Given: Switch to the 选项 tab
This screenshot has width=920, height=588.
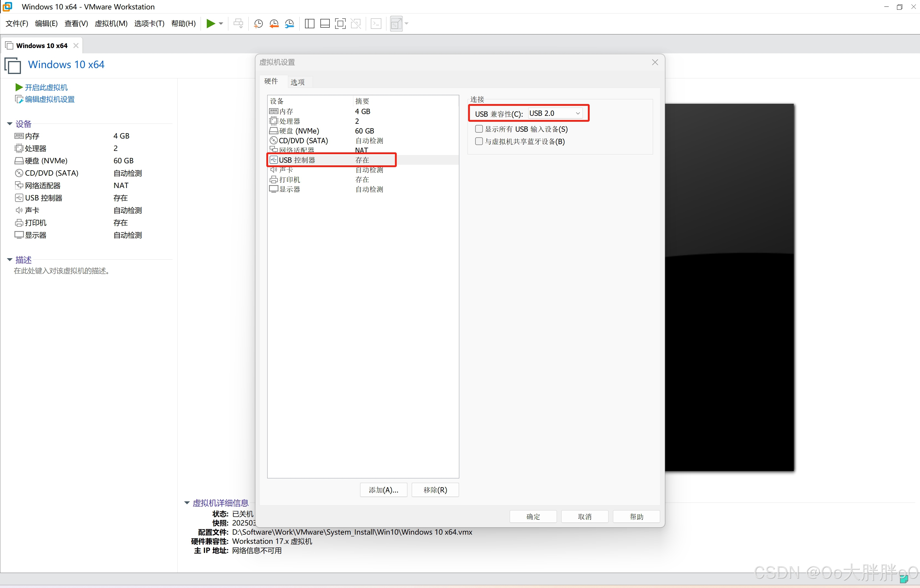Looking at the screenshot, I should pyautogui.click(x=298, y=82).
